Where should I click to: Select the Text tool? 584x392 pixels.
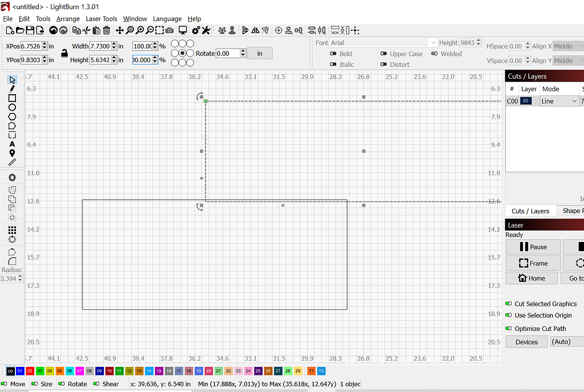coord(11,144)
